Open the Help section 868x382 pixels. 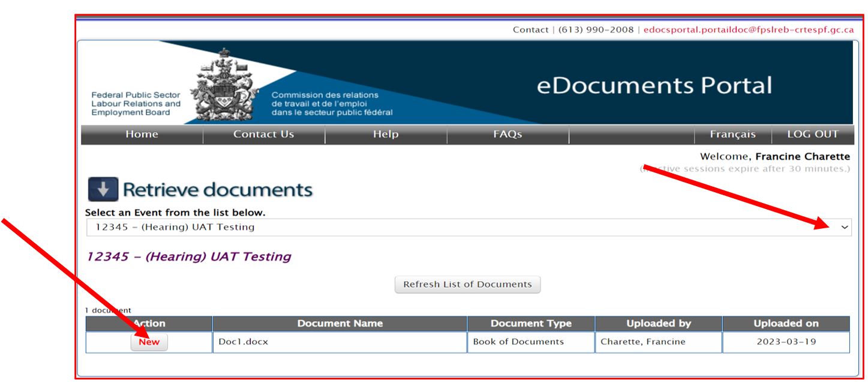[x=385, y=134]
